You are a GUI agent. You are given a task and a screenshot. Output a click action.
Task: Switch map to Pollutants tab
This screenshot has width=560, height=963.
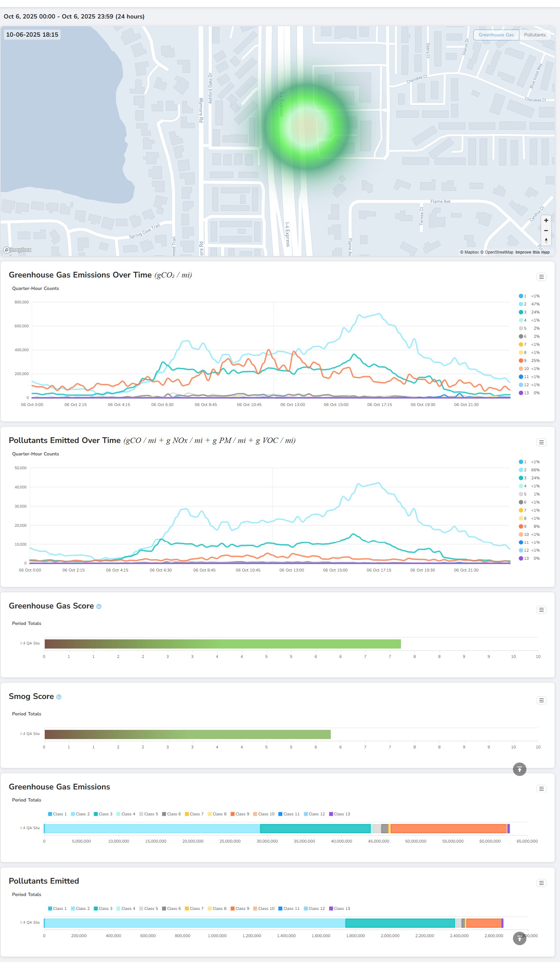pos(534,35)
